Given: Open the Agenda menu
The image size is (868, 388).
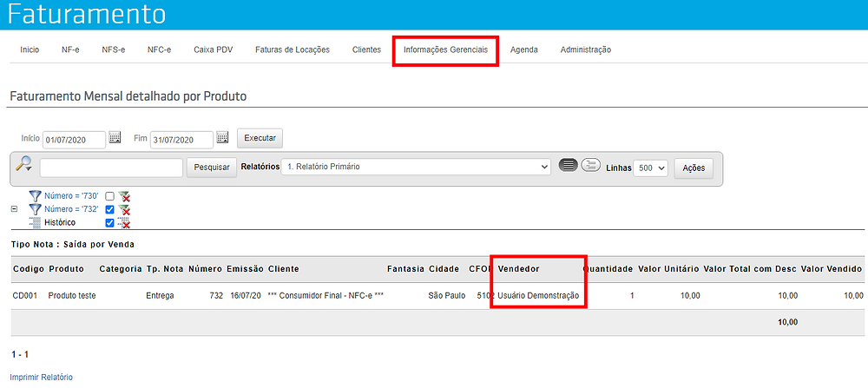Looking at the screenshot, I should (x=523, y=49).
